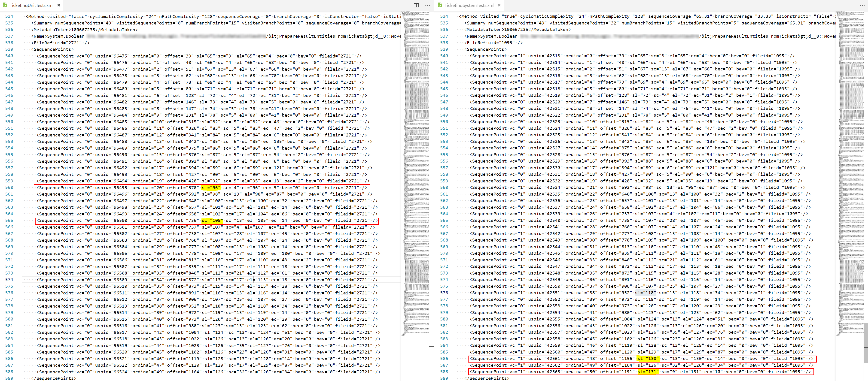Open More Actions menu of left editor group
The height and width of the screenshot is (381, 868).
point(427,5)
